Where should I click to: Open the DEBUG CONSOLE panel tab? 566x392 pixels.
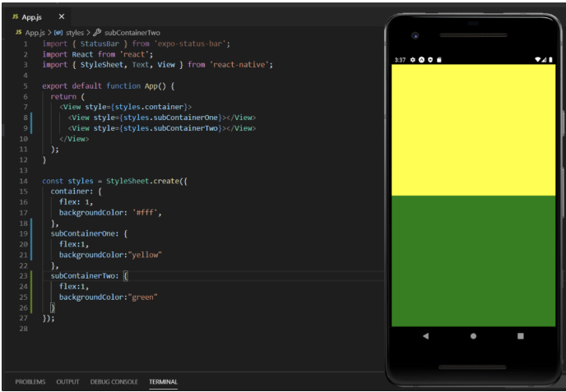point(114,382)
